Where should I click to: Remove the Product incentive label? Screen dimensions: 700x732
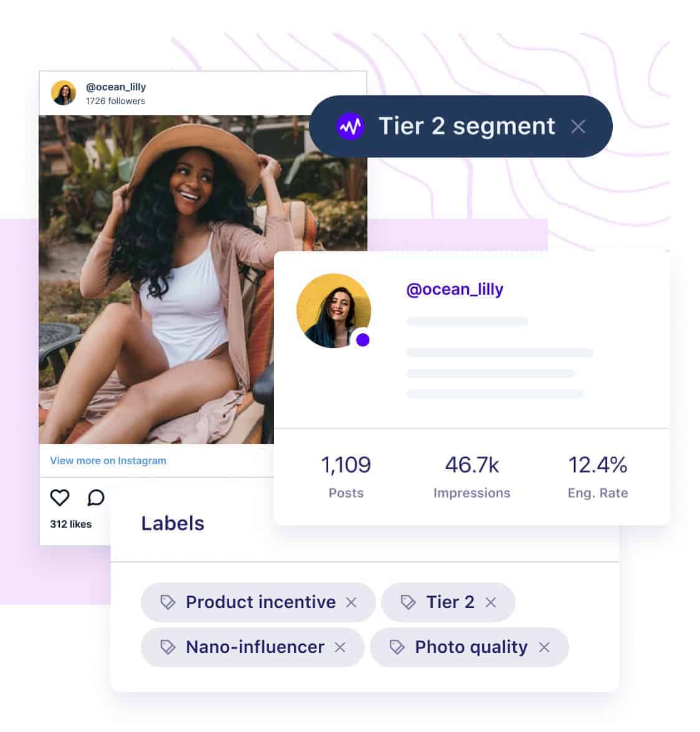[x=351, y=602]
